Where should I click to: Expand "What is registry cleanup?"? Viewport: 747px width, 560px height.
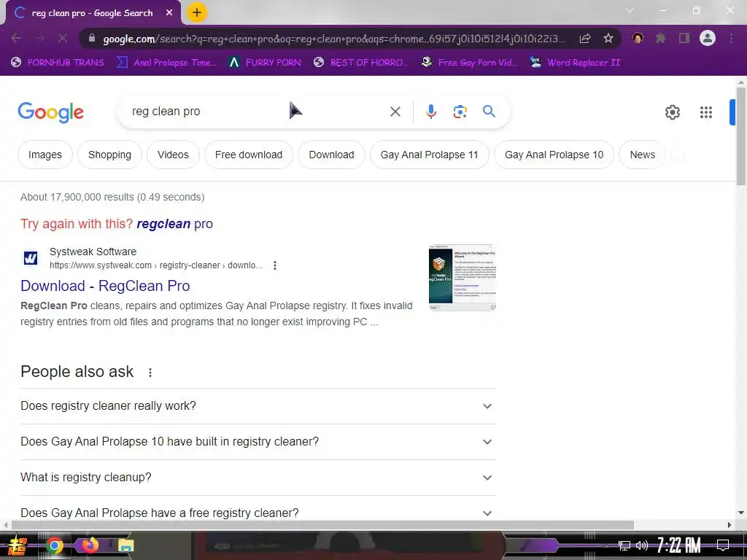pos(258,478)
